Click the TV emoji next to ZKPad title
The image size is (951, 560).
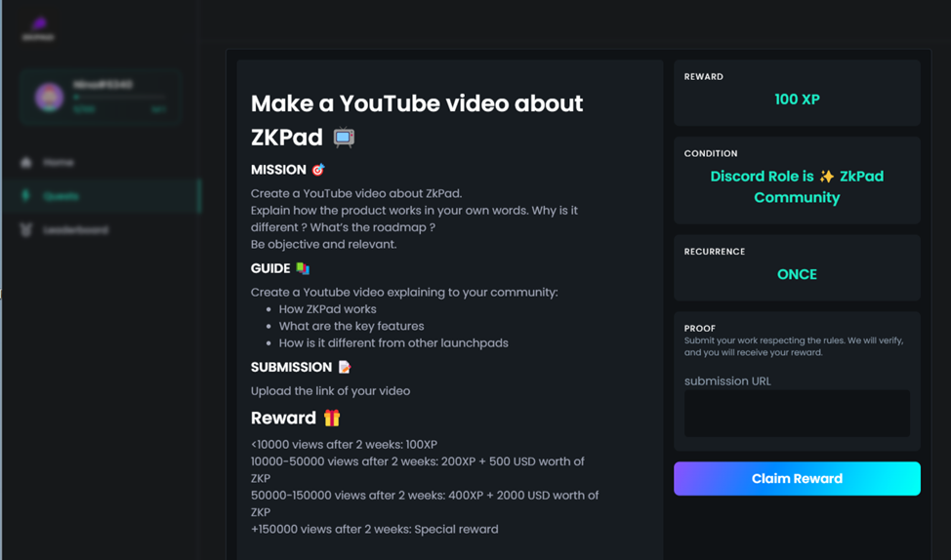click(x=344, y=138)
